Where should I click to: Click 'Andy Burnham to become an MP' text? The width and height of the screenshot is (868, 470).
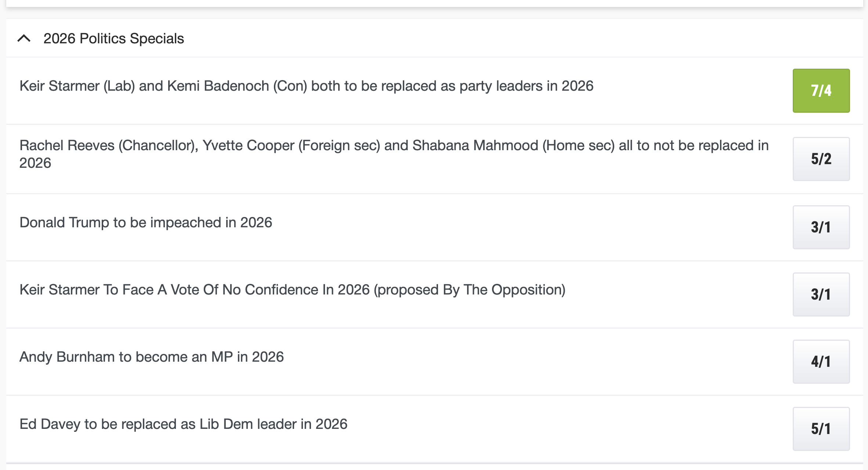point(151,357)
